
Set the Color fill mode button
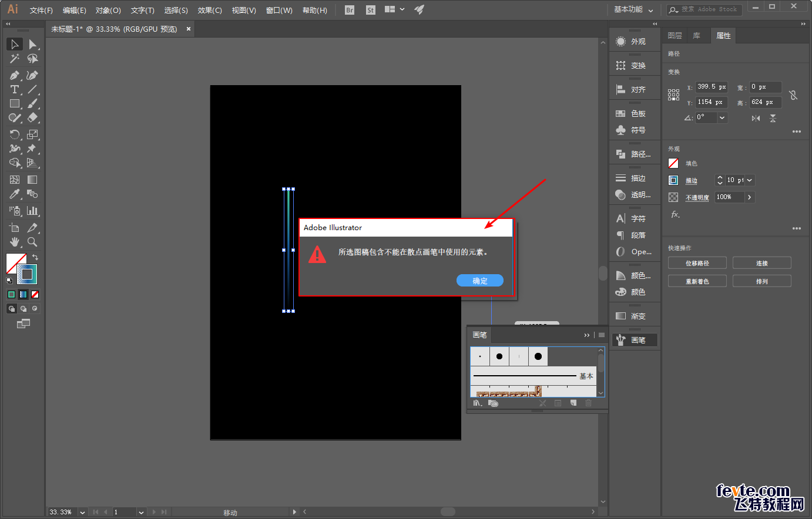coord(11,294)
